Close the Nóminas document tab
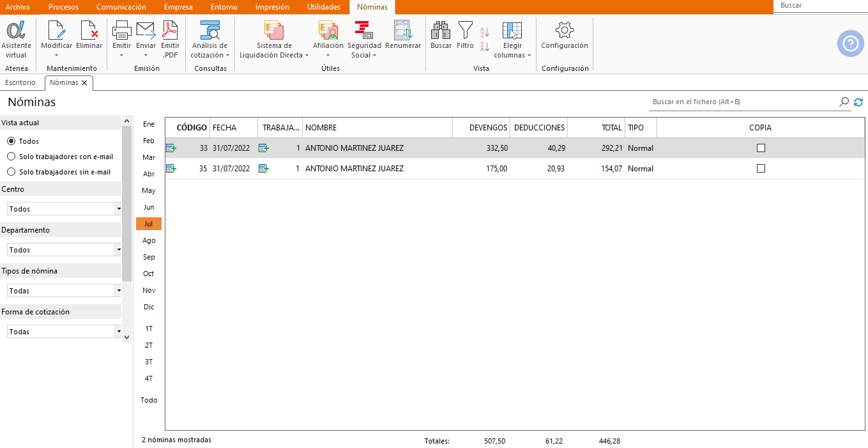The height and width of the screenshot is (448, 868). coord(84,83)
